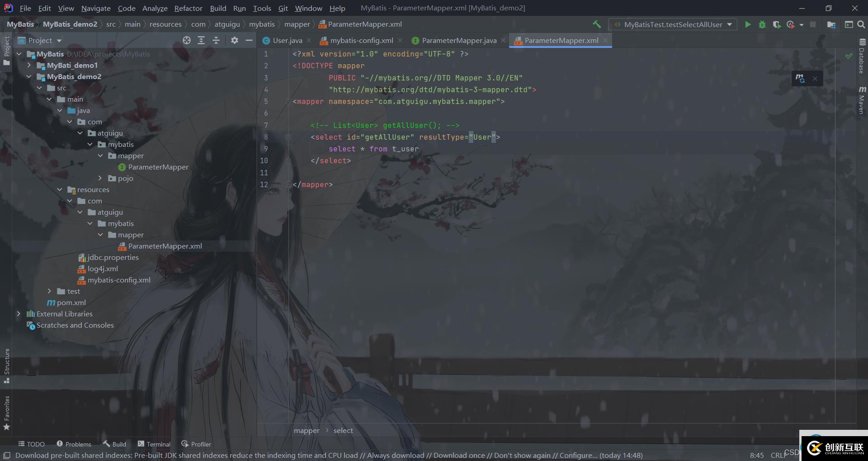This screenshot has width=868, height=461.
Task: Expand All icon in Project panel
Action: (x=201, y=40)
